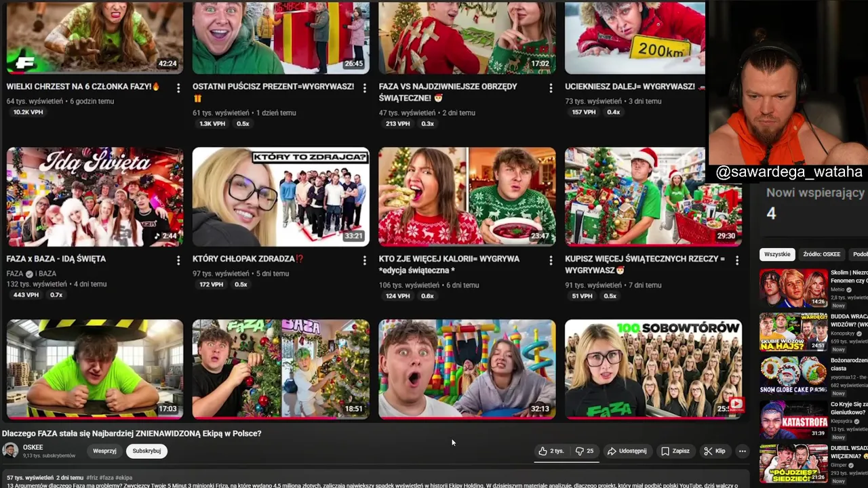
Task: Open the KTÓRY TO ZDRAJCA thumbnail
Action: [x=281, y=197]
